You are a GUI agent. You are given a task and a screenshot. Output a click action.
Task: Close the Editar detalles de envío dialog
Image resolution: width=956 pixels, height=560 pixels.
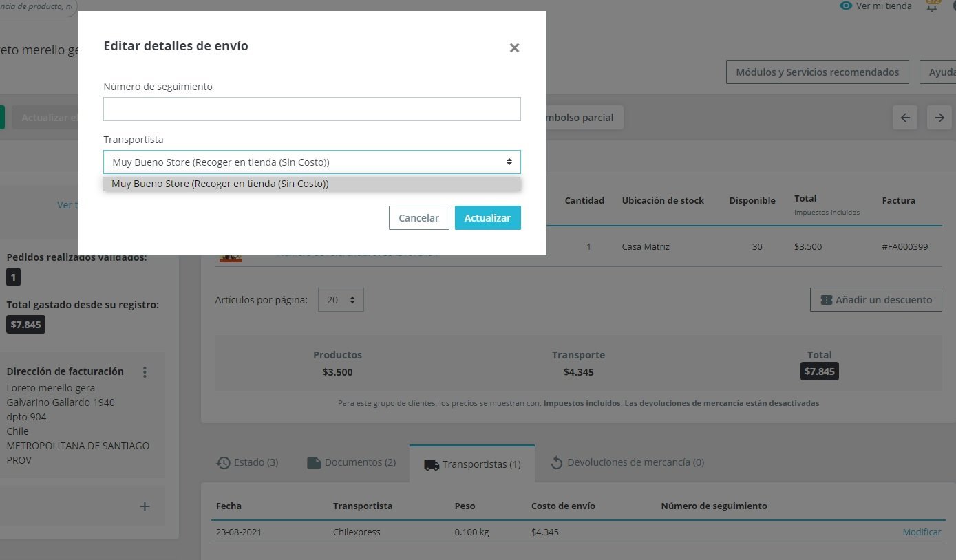tap(514, 47)
